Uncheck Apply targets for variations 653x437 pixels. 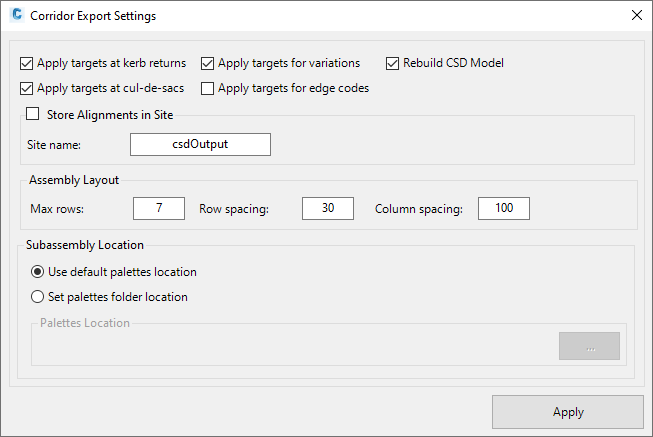click(x=207, y=63)
